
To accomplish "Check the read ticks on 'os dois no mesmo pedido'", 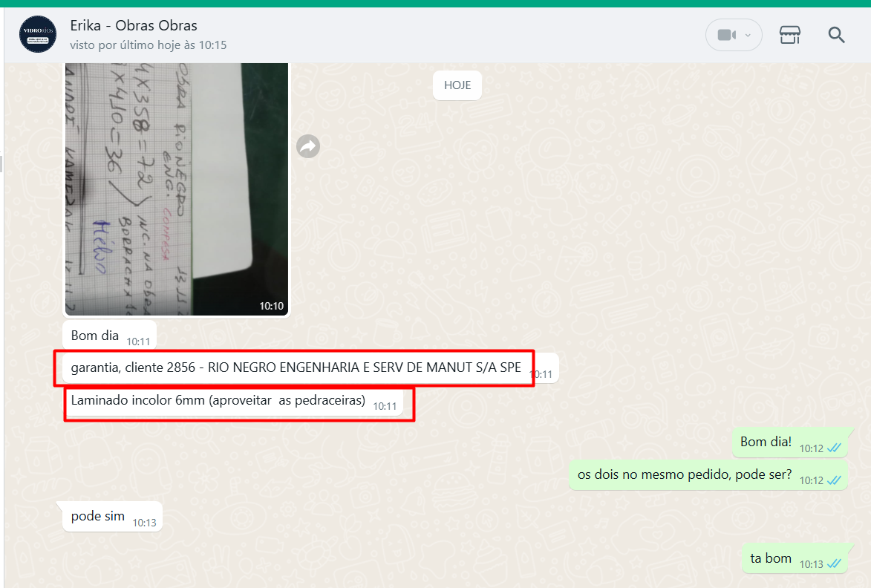I will [x=835, y=480].
